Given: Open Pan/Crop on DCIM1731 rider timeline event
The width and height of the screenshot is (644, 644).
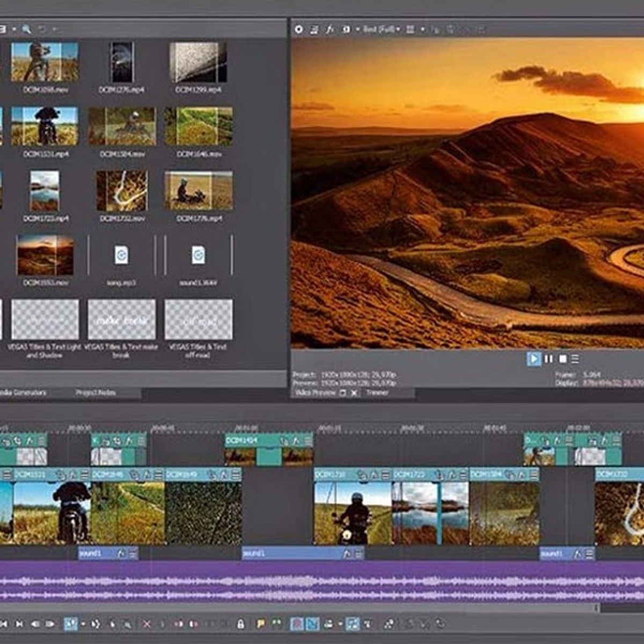Looking at the screenshot, I should coord(362,475).
